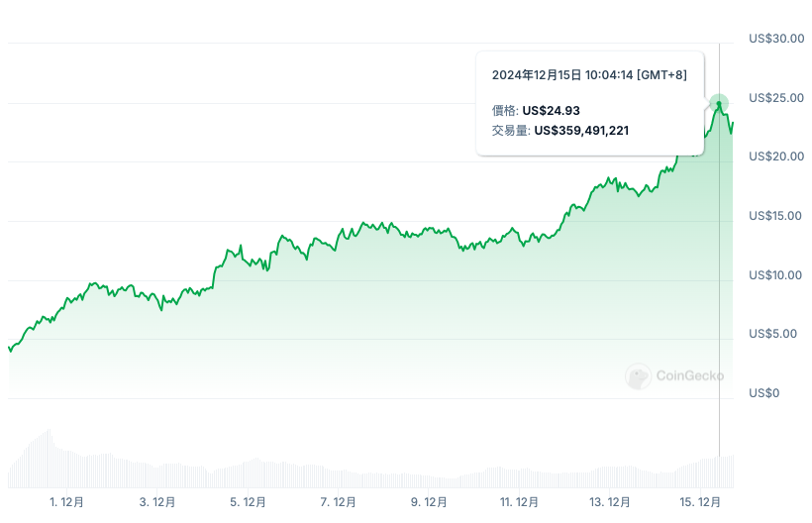This screenshot has height=523, width=812.
Task: Select the 15. 12月 date label
Action: [x=700, y=502]
